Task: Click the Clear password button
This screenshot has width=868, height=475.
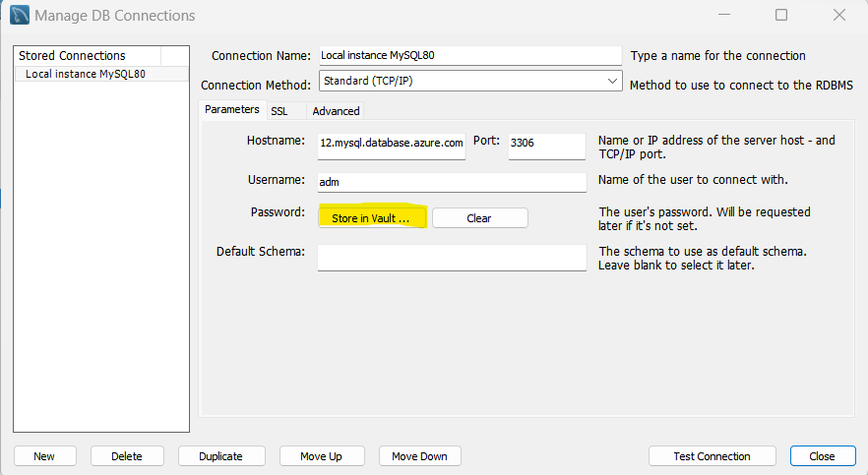Action: 479,218
